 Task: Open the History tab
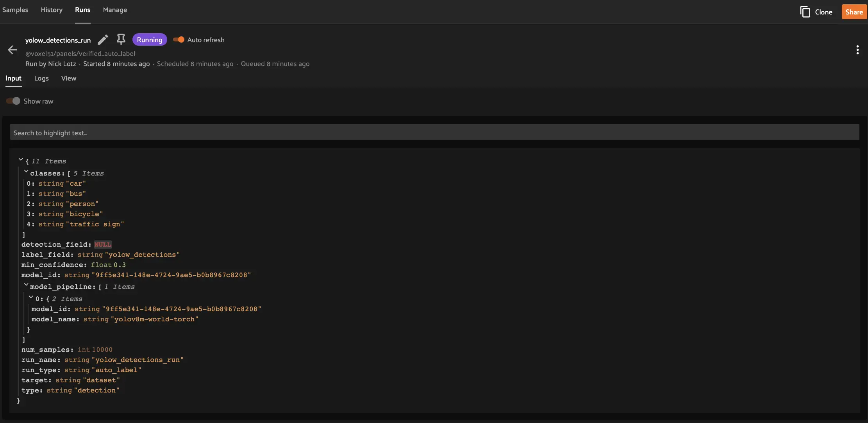click(52, 10)
